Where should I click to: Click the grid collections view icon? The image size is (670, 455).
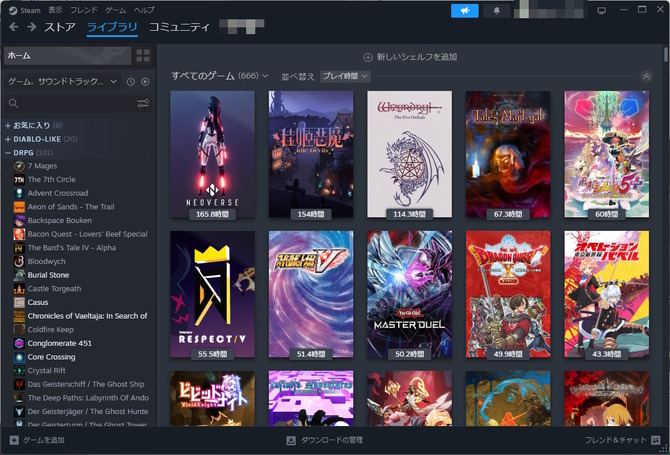(x=143, y=55)
